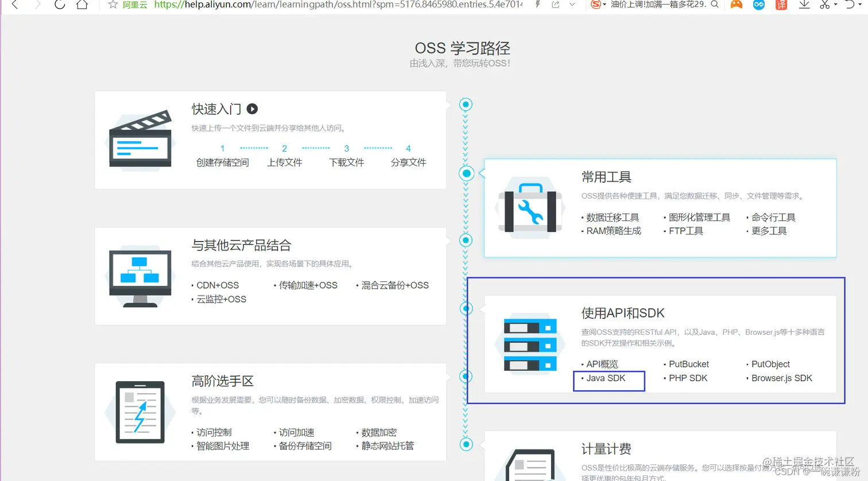Image resolution: width=868 pixels, height=481 pixels.
Task: Open the 访问控制 link
Action: (x=214, y=432)
